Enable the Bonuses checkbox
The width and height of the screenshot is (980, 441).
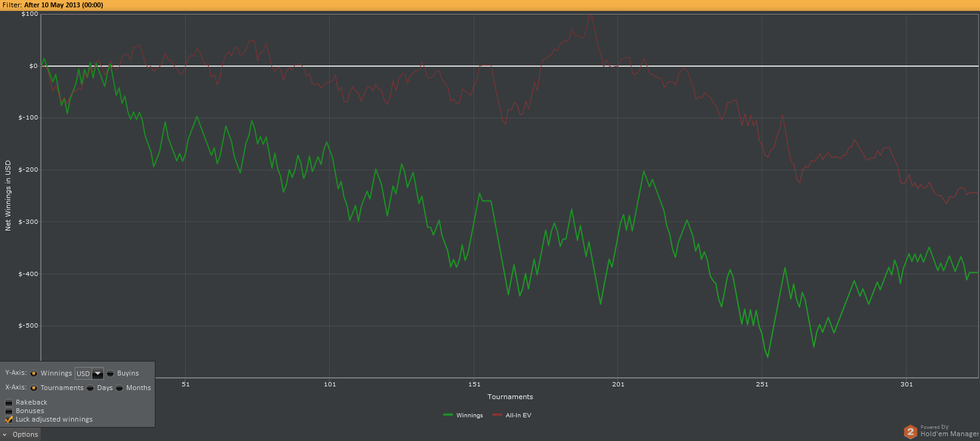pos(9,411)
